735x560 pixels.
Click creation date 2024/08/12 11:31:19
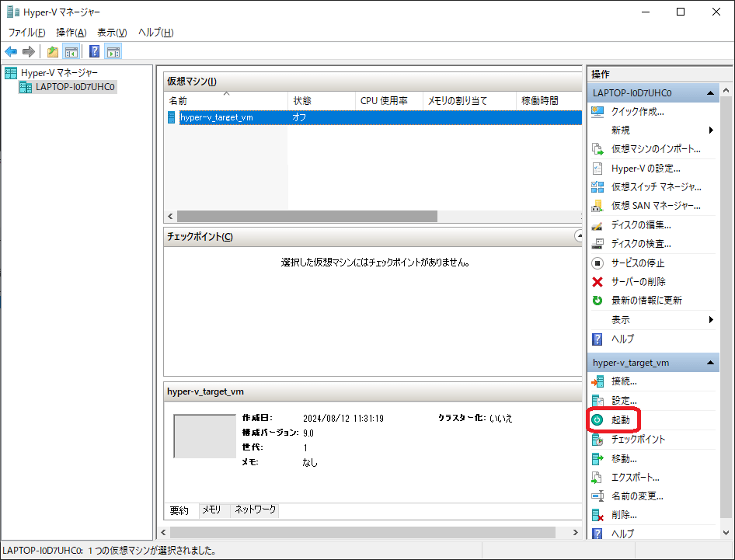point(343,418)
